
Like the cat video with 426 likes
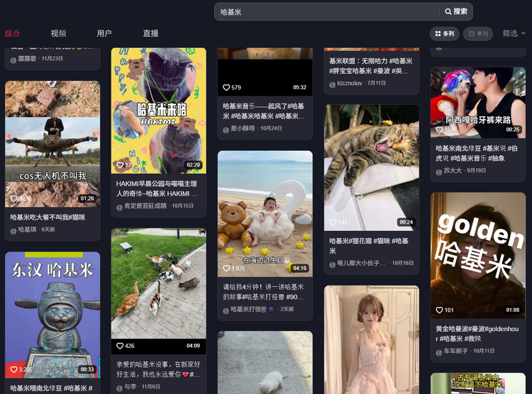(120, 346)
